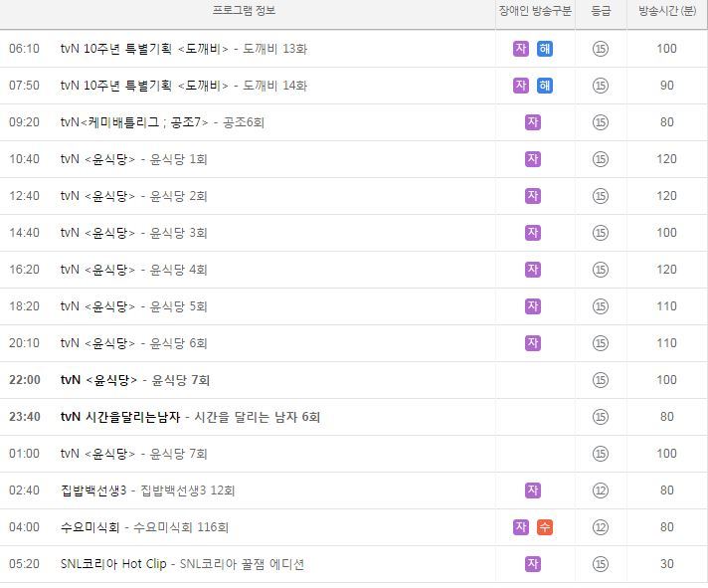Click the 장애인 방송구분 column header

pyautogui.click(x=535, y=10)
